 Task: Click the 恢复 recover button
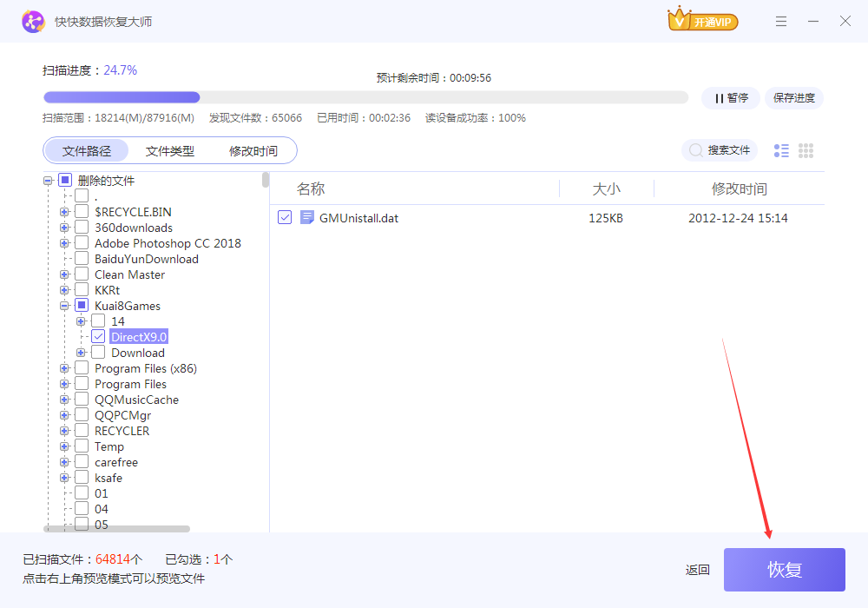coord(784,570)
